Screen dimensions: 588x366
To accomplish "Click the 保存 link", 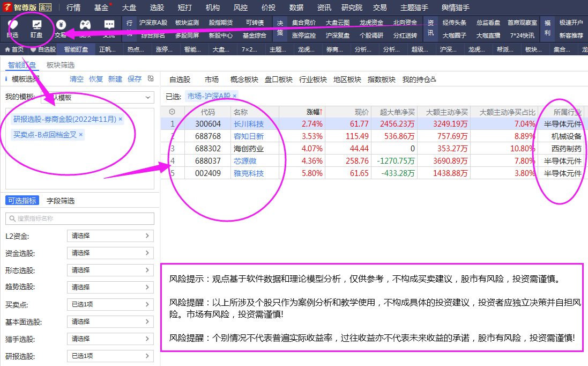I will (x=134, y=79).
